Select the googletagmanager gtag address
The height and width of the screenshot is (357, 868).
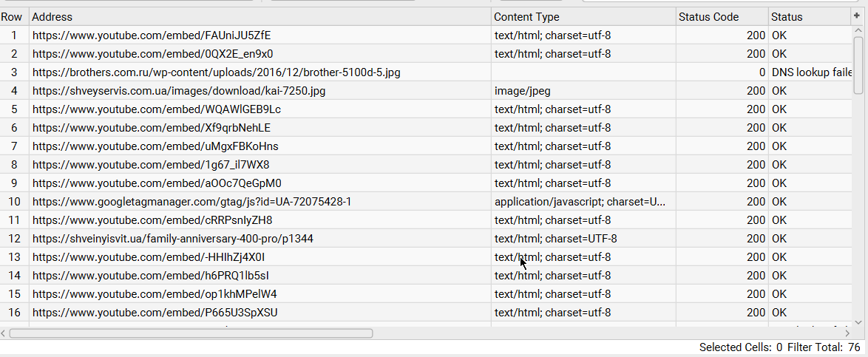tap(191, 202)
